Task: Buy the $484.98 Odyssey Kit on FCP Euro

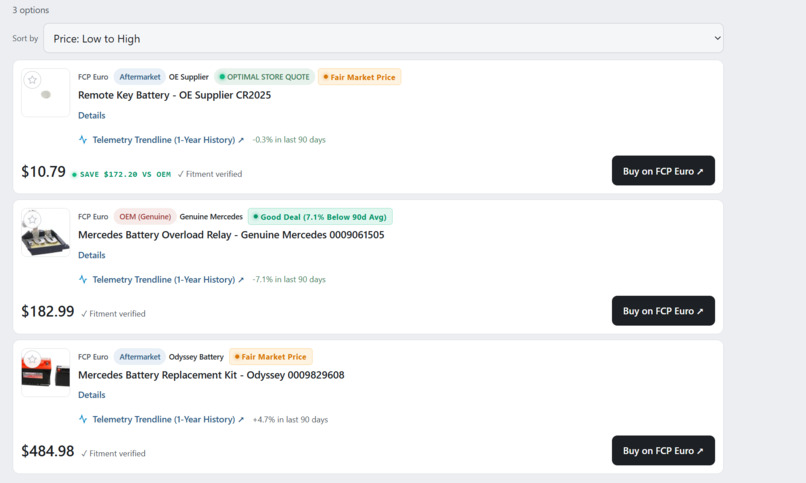Action: [x=663, y=451]
